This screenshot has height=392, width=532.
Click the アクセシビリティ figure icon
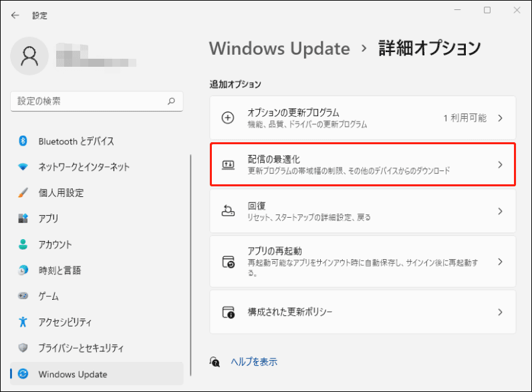23,321
